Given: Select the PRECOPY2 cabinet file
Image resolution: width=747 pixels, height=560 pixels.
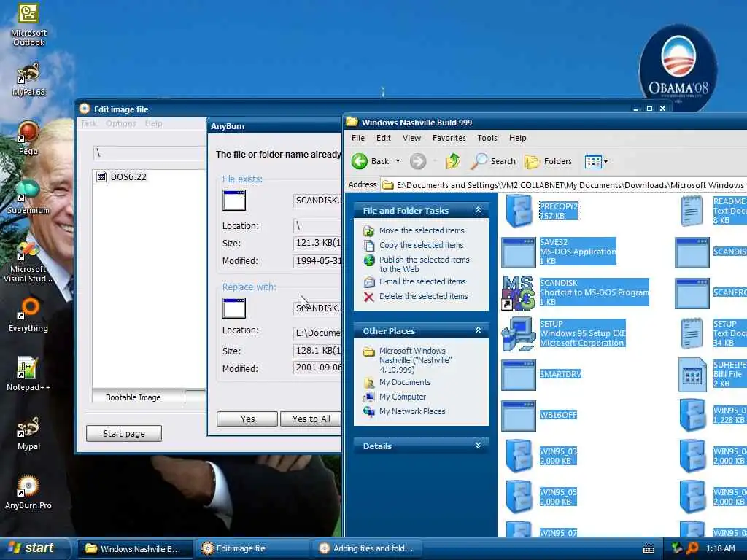Looking at the screenshot, I should 541,211.
